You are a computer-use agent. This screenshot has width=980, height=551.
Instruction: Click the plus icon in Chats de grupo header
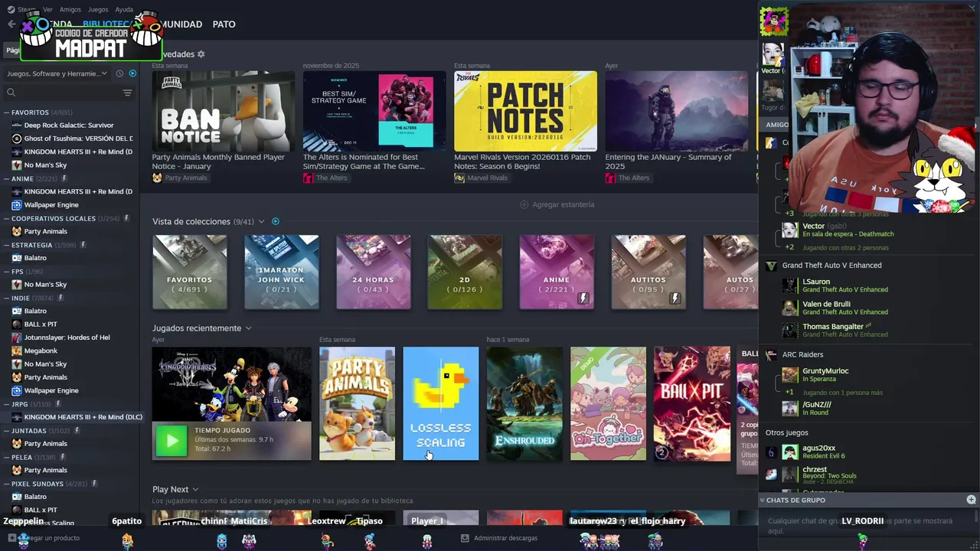click(x=971, y=500)
